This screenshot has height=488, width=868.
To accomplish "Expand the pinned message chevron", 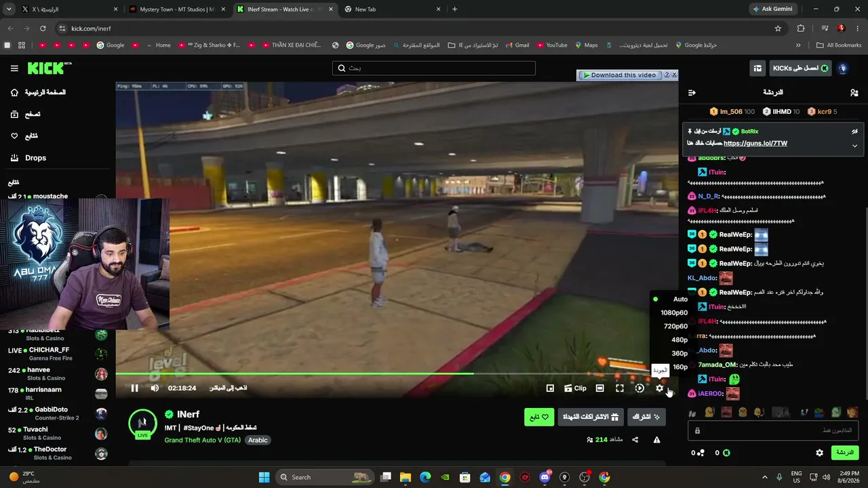I will pyautogui.click(x=854, y=146).
